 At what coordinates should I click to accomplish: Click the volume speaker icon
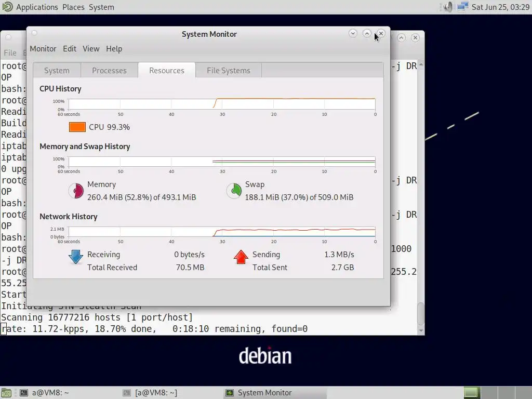(x=448, y=7)
